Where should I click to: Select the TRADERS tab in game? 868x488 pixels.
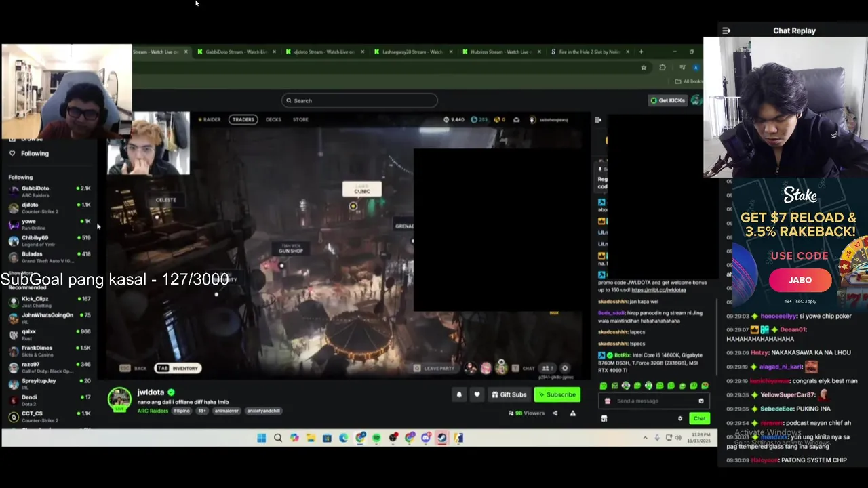pyautogui.click(x=243, y=119)
